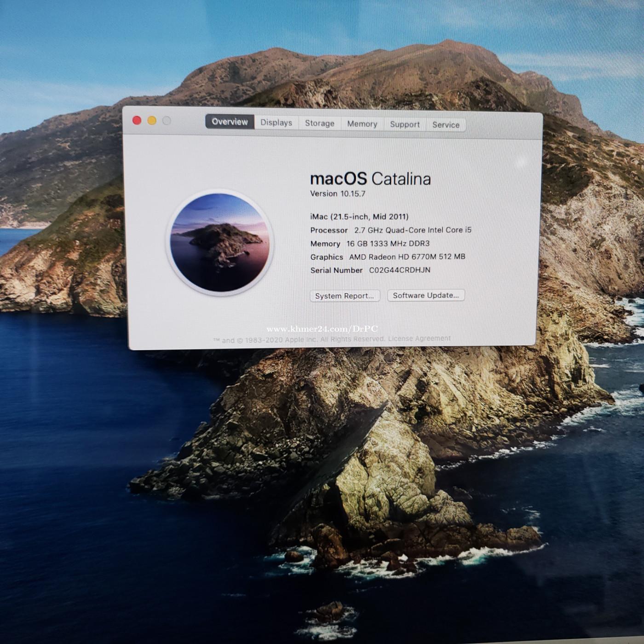Click the System Report button
644x644 pixels.
(345, 296)
